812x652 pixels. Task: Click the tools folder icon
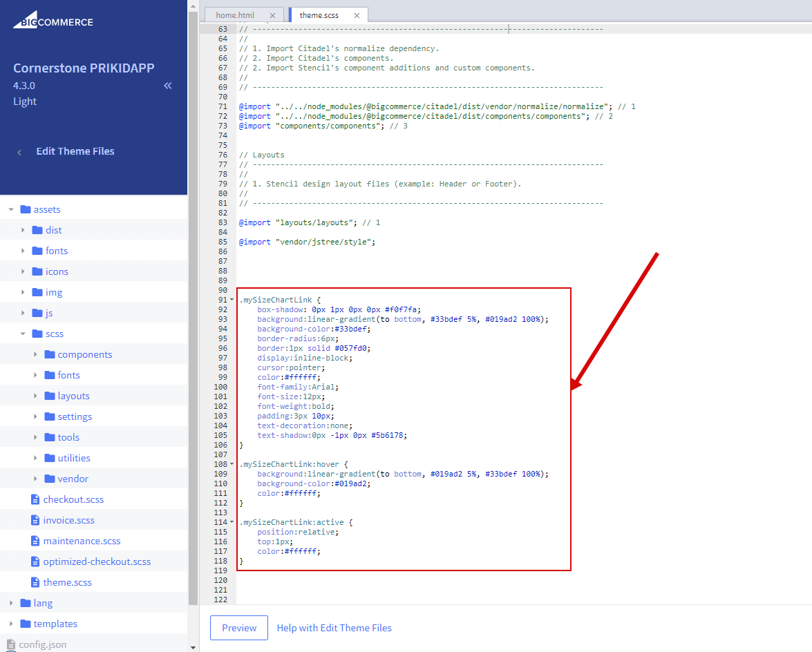click(50, 437)
